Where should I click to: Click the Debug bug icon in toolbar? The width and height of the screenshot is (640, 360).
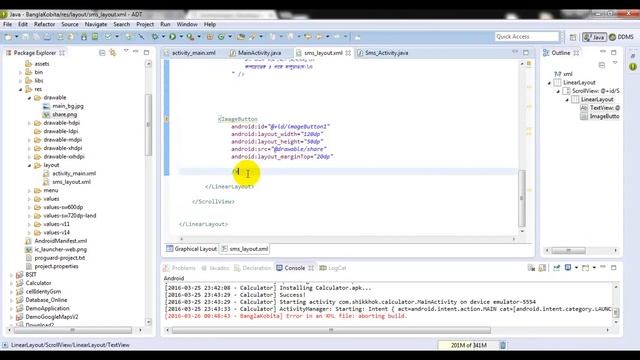click(155, 37)
